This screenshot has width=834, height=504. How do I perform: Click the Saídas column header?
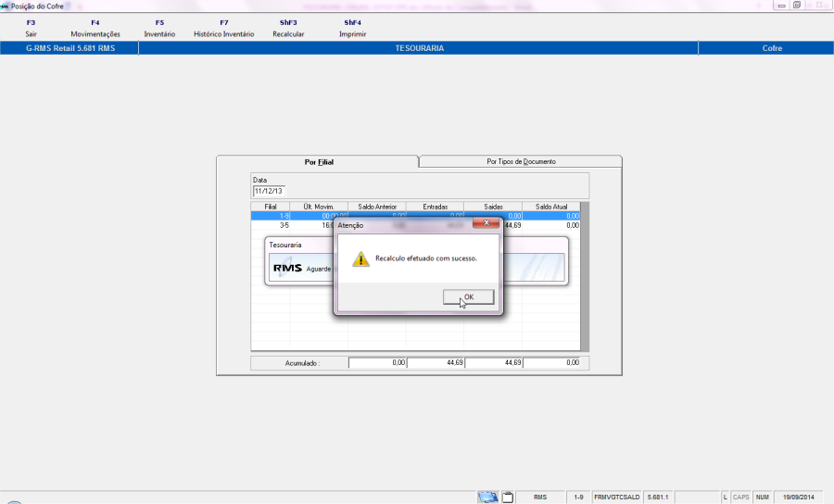(x=493, y=207)
